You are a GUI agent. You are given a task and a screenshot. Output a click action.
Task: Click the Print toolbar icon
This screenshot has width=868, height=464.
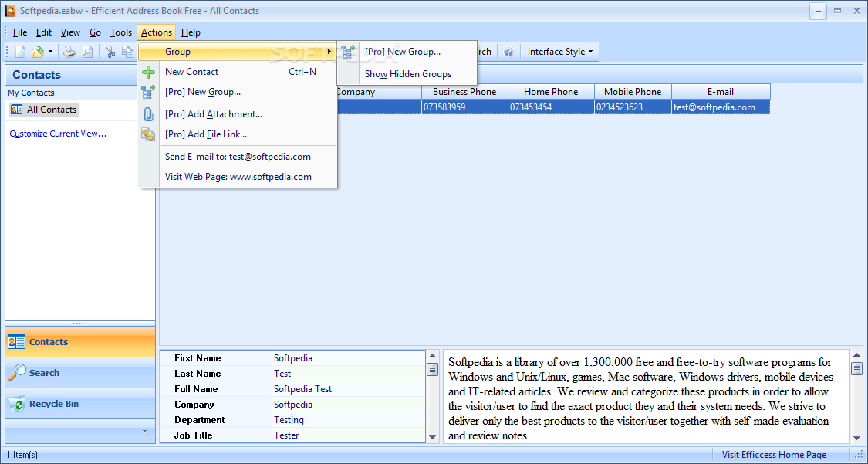click(69, 52)
